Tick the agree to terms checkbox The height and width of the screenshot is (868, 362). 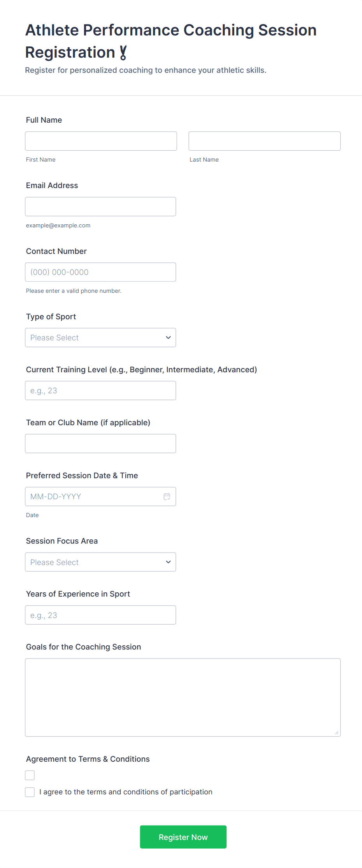(30, 792)
